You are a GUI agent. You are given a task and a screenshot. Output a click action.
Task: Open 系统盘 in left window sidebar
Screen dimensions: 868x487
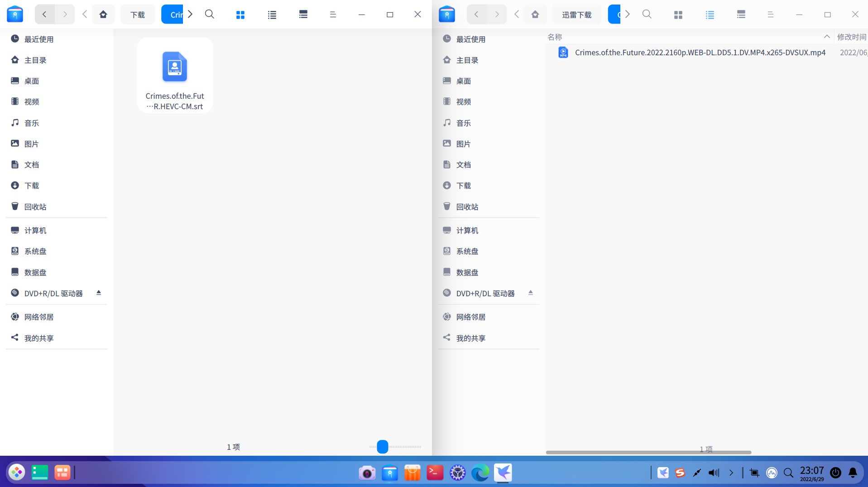coord(57,251)
